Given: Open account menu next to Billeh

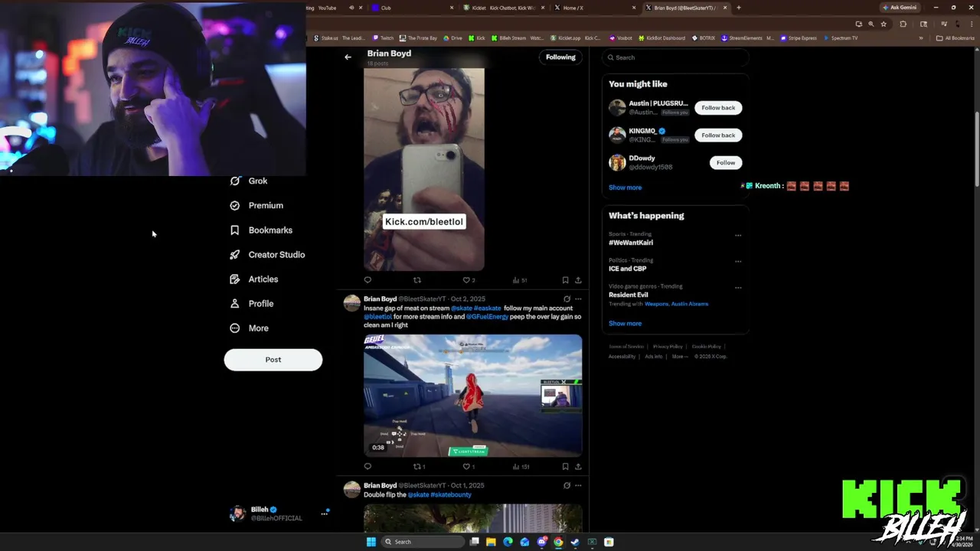Looking at the screenshot, I should 324,514.
